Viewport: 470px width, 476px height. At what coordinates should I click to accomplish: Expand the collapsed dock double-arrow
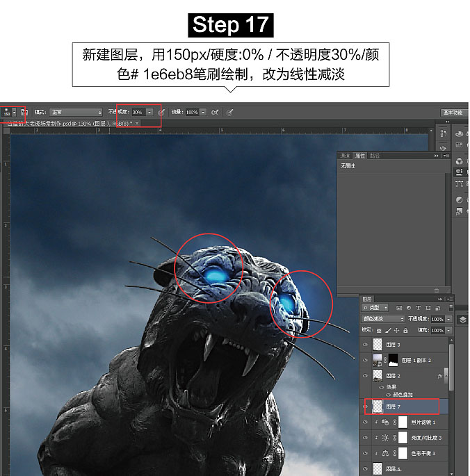click(x=447, y=122)
